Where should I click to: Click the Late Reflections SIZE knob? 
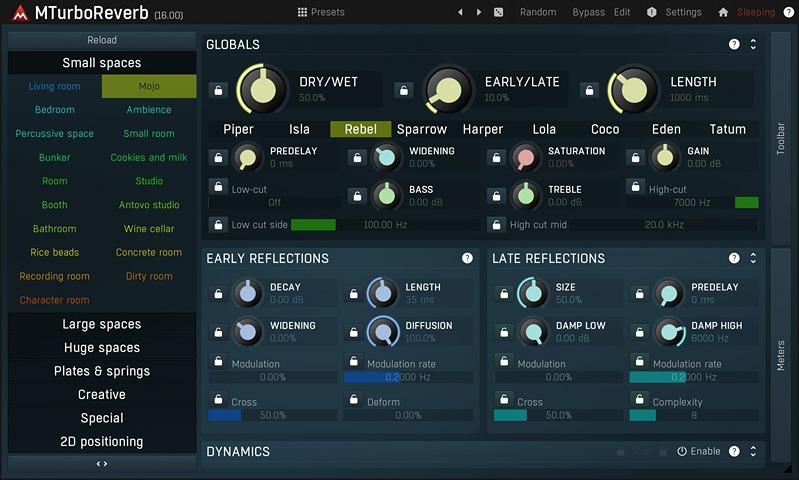click(533, 293)
